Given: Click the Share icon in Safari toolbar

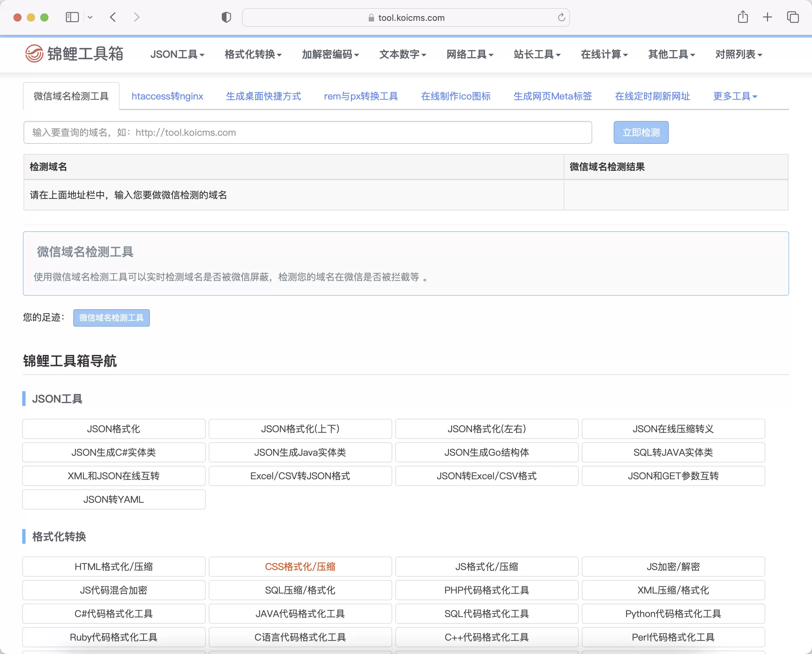Looking at the screenshot, I should [x=743, y=17].
